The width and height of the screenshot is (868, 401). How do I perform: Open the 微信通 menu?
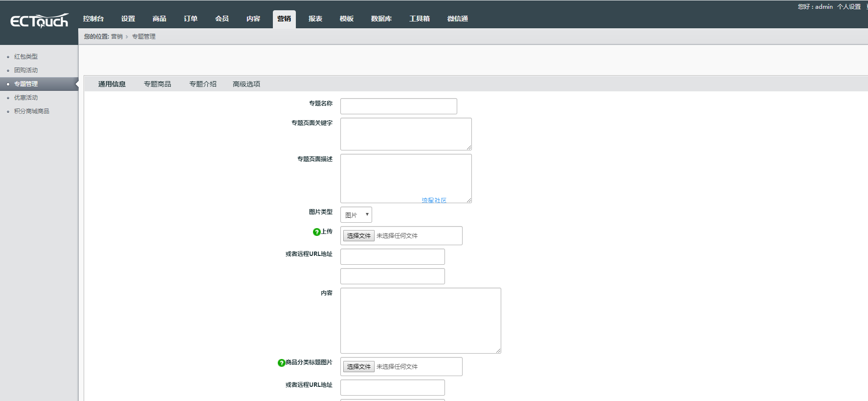pos(458,19)
